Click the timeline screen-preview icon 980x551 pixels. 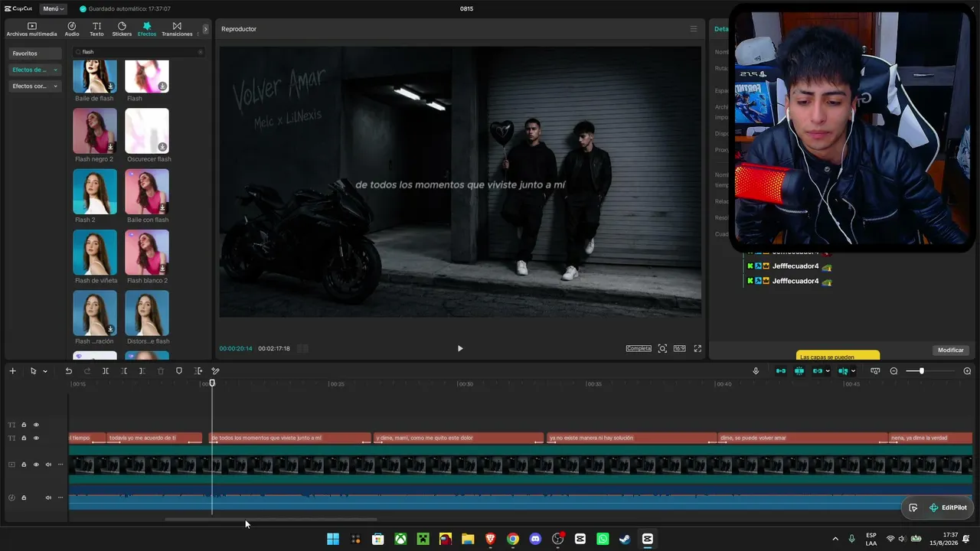pos(875,371)
